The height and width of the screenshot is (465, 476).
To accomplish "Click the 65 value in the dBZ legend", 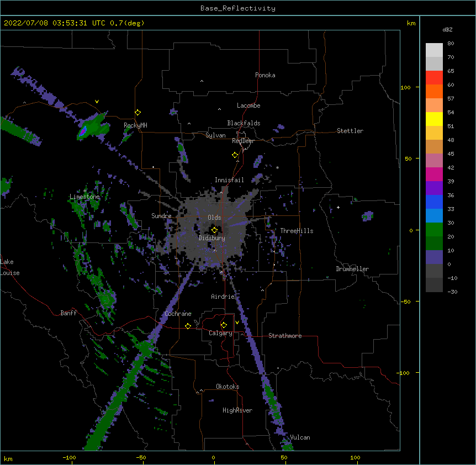I will pyautogui.click(x=451, y=71).
